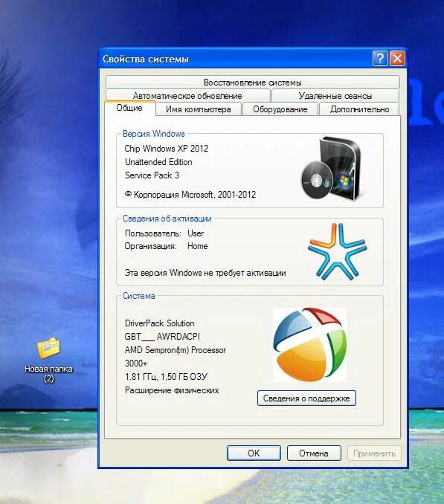The image size is (444, 504).
Task: Open the Восстановление системы tab
Action: click(x=252, y=83)
